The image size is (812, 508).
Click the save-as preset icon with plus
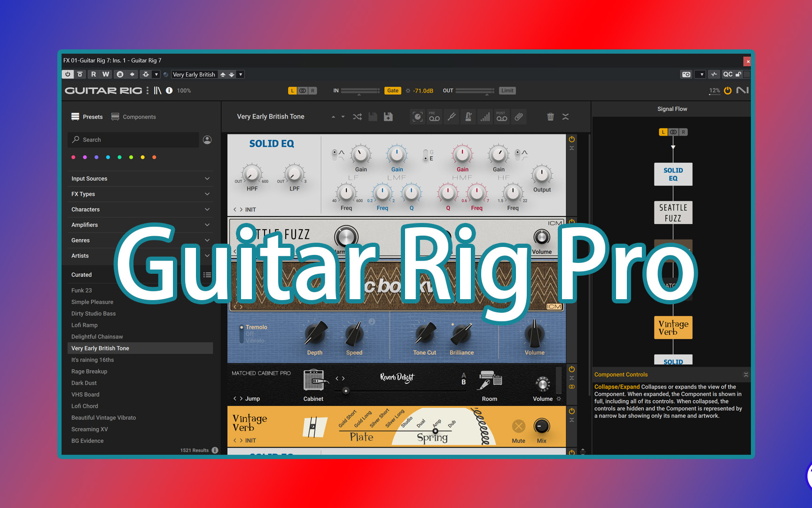(x=388, y=117)
